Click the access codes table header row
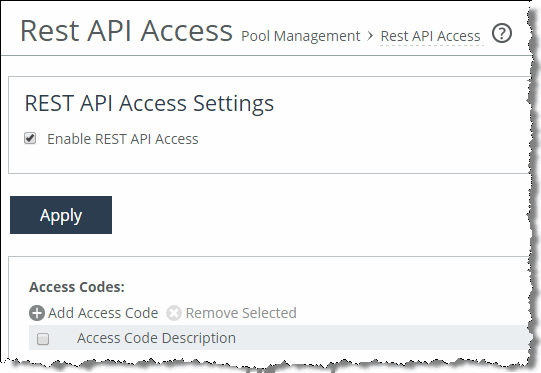The image size is (541, 373). pos(279,338)
